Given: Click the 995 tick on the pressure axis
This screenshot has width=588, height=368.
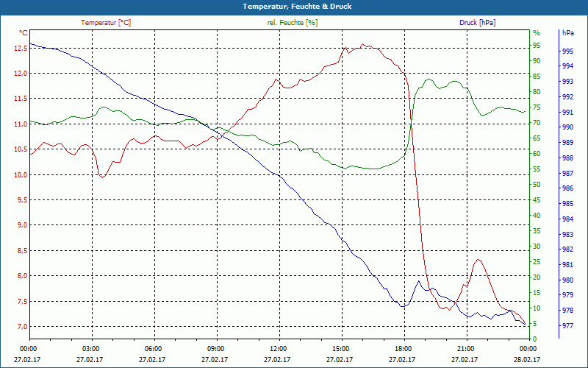Looking at the screenshot, I should [567, 51].
